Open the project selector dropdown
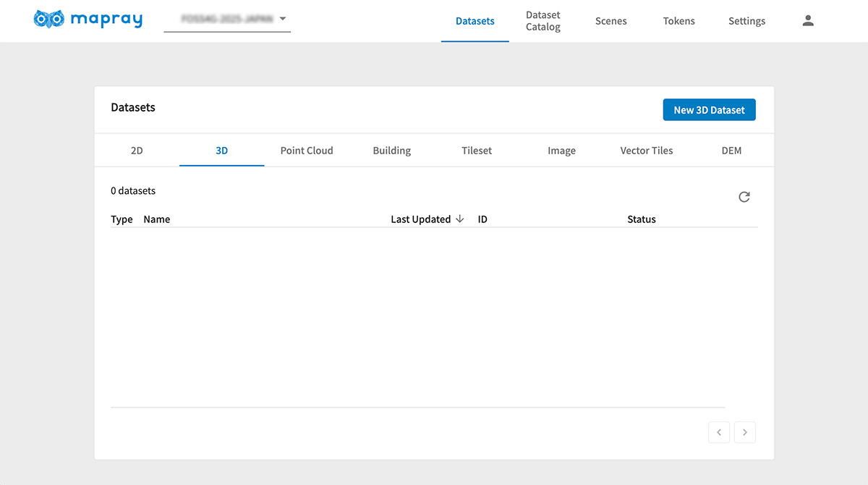This screenshot has width=868, height=485. click(x=227, y=20)
